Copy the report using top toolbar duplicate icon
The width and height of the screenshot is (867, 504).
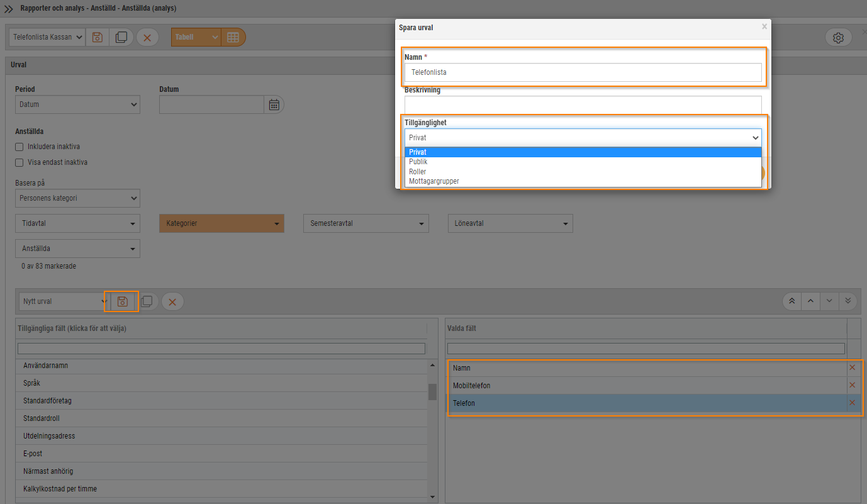tap(121, 37)
